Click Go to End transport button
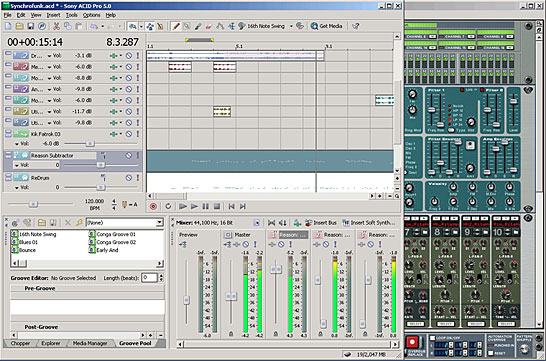Image resolution: width=546 pixels, height=361 pixels. [243, 206]
